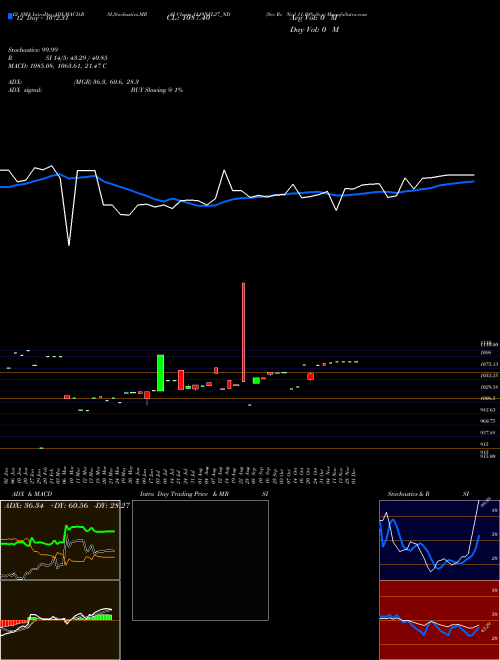This screenshot has width=500, height=660.
Task: Click the blue 12 Day SMA legend square
Action: coord(10,16)
